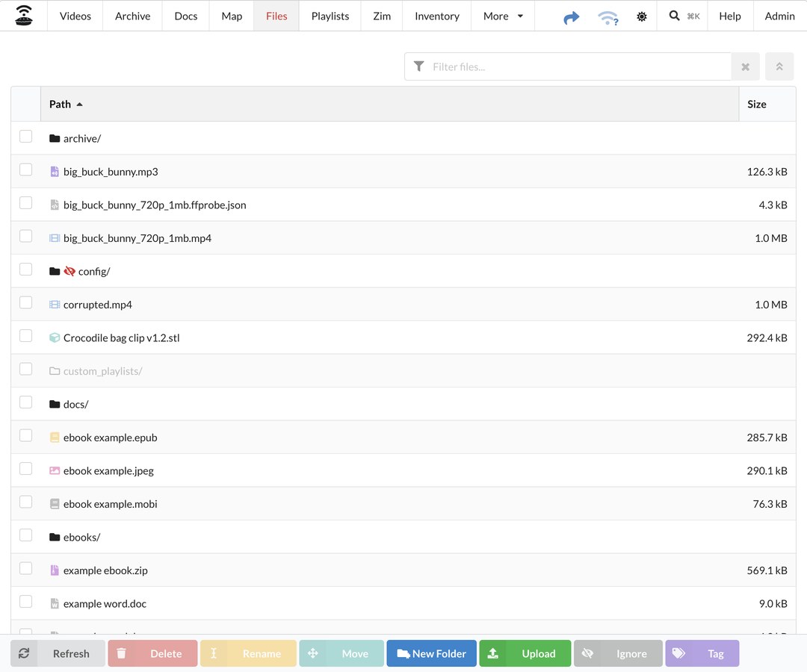Select big_buck_bunny_720p_1mb.mp4 checkbox

click(25, 236)
